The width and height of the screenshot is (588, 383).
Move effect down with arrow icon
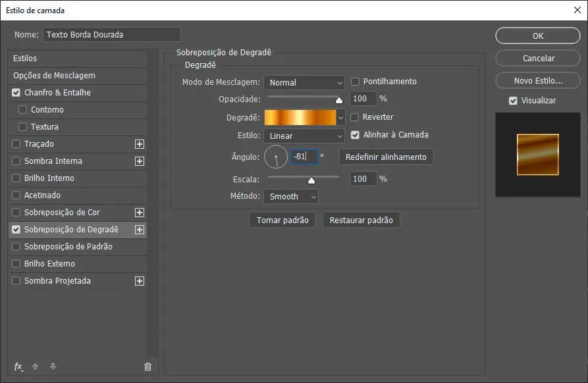click(53, 367)
